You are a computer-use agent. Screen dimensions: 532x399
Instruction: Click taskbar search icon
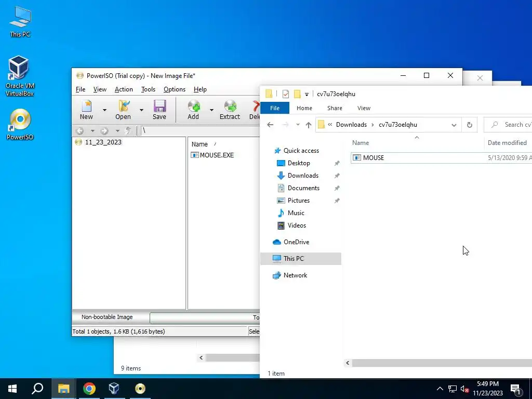tap(37, 389)
